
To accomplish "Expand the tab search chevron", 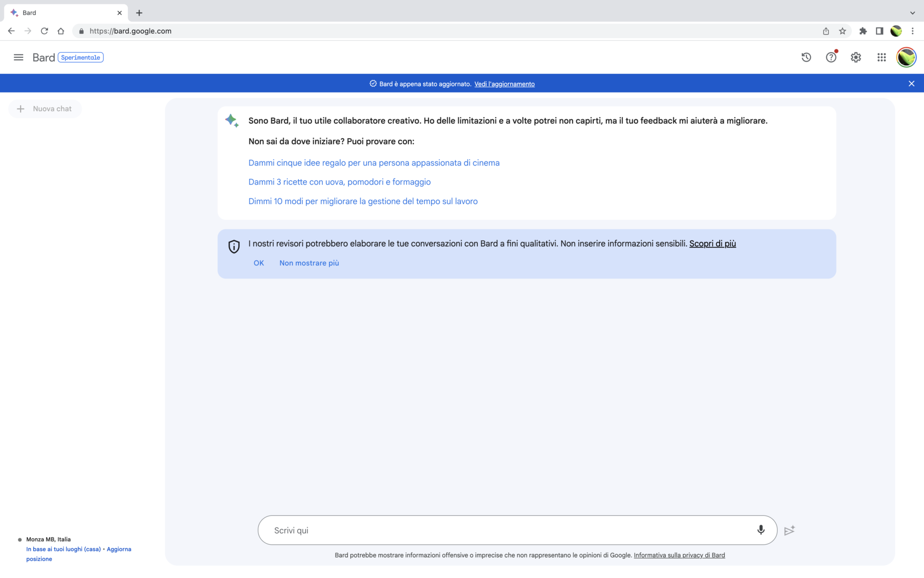I will [x=912, y=13].
